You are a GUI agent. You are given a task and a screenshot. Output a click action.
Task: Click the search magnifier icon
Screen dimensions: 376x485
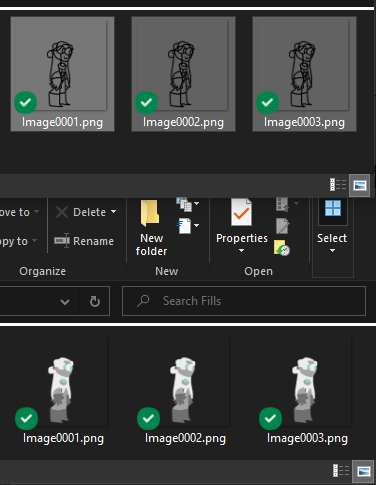(143, 301)
